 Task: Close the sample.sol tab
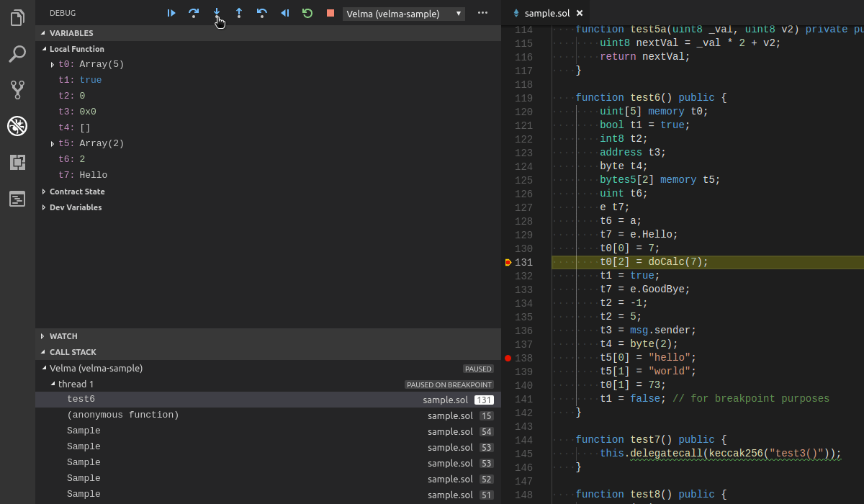[x=580, y=13]
